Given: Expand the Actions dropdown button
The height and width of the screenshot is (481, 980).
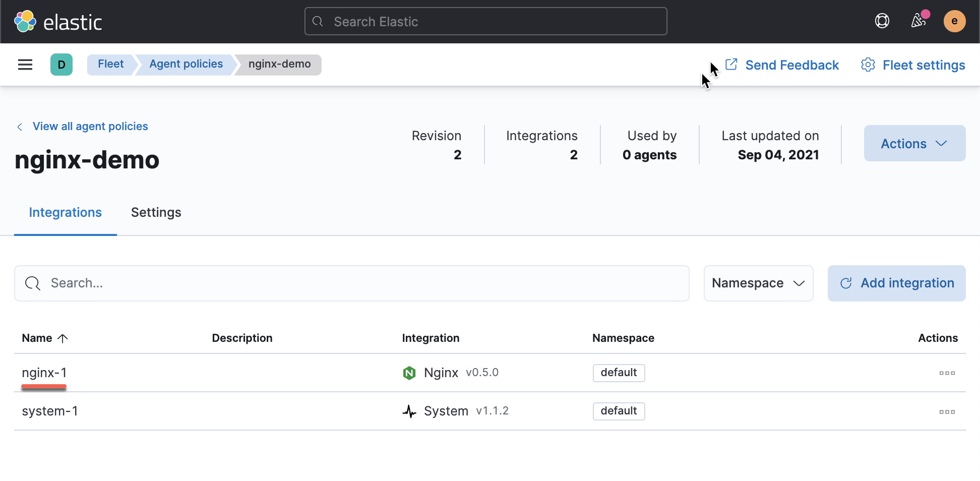Looking at the screenshot, I should (915, 143).
